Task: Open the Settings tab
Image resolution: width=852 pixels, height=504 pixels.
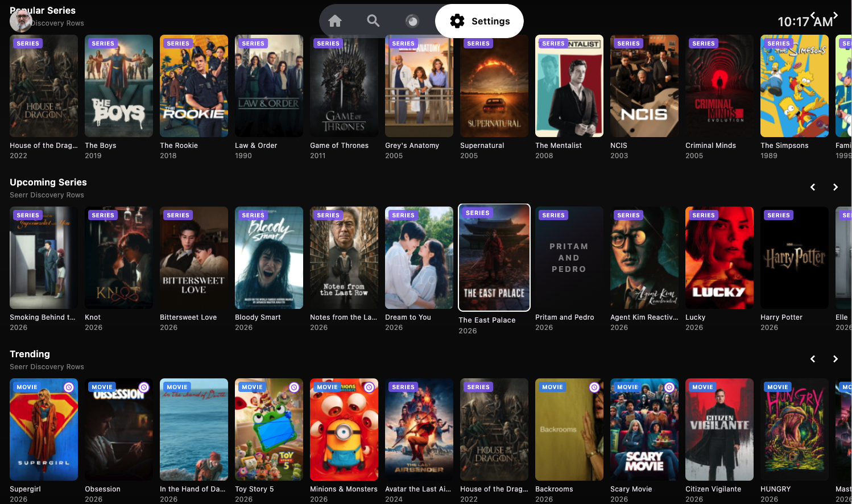Action: [479, 21]
